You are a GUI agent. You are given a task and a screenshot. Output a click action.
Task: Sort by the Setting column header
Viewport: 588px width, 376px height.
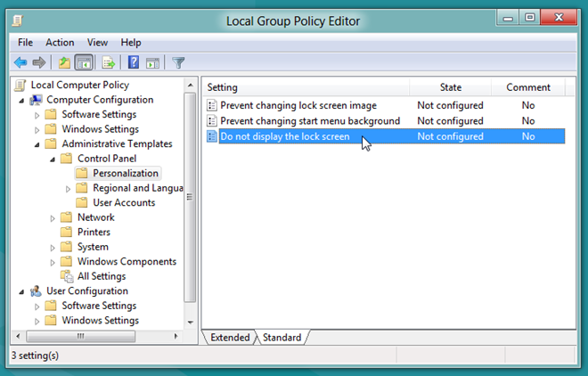click(x=223, y=87)
